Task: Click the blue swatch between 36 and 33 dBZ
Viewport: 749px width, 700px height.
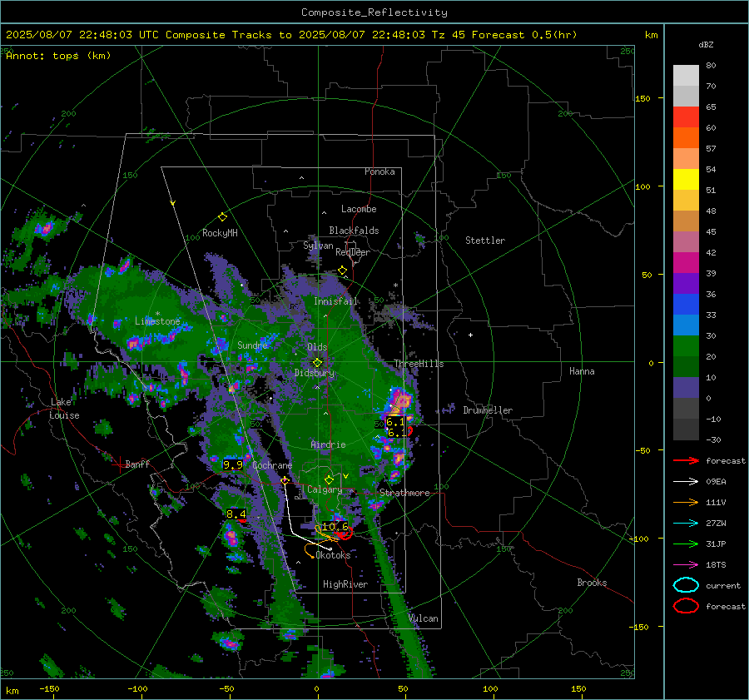Action: (x=686, y=305)
